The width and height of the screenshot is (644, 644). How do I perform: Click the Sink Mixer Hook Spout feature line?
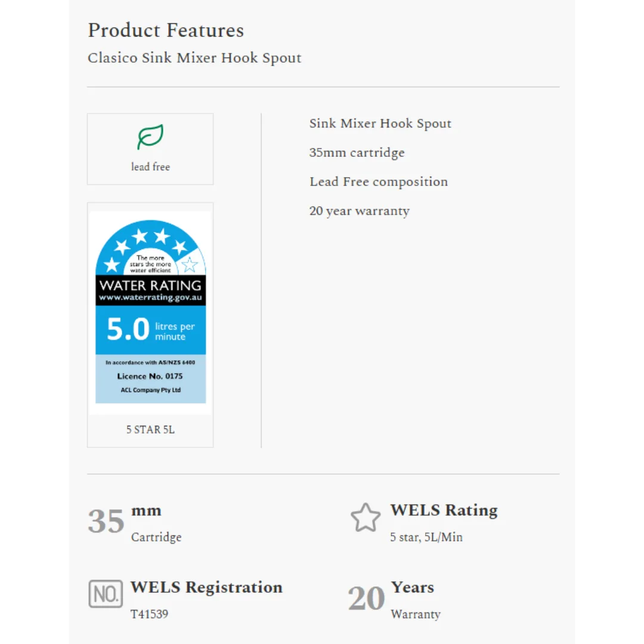pyautogui.click(x=380, y=124)
